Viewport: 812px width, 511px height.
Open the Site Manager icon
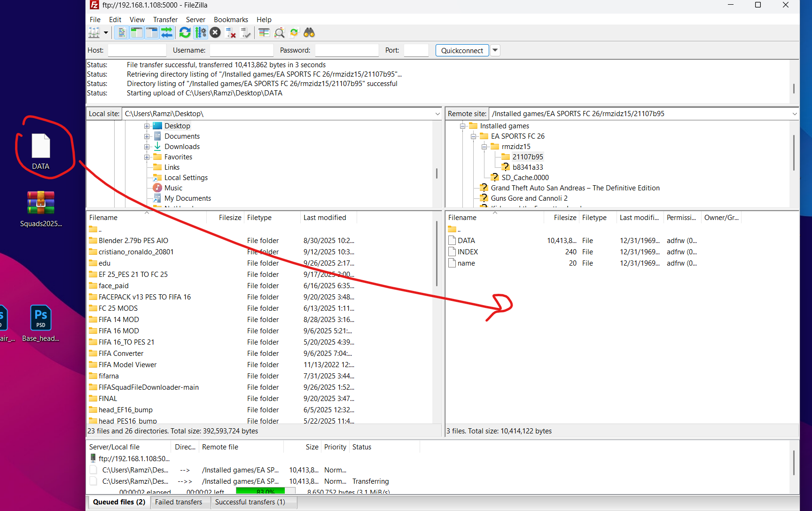click(x=94, y=32)
